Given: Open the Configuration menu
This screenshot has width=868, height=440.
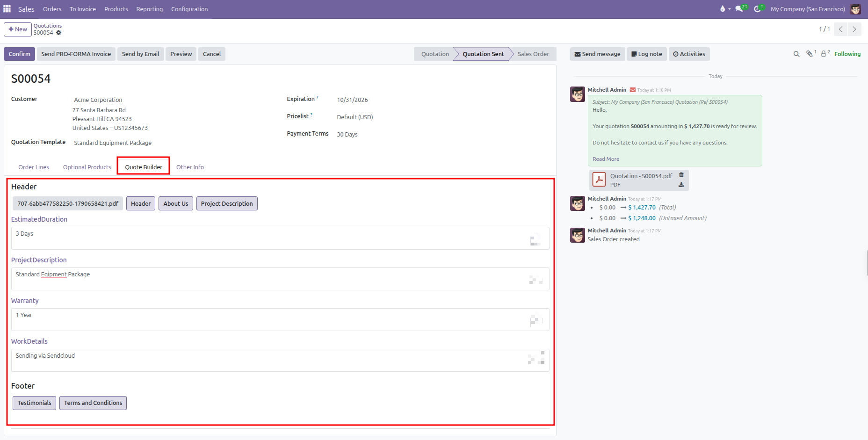Looking at the screenshot, I should coord(189,9).
